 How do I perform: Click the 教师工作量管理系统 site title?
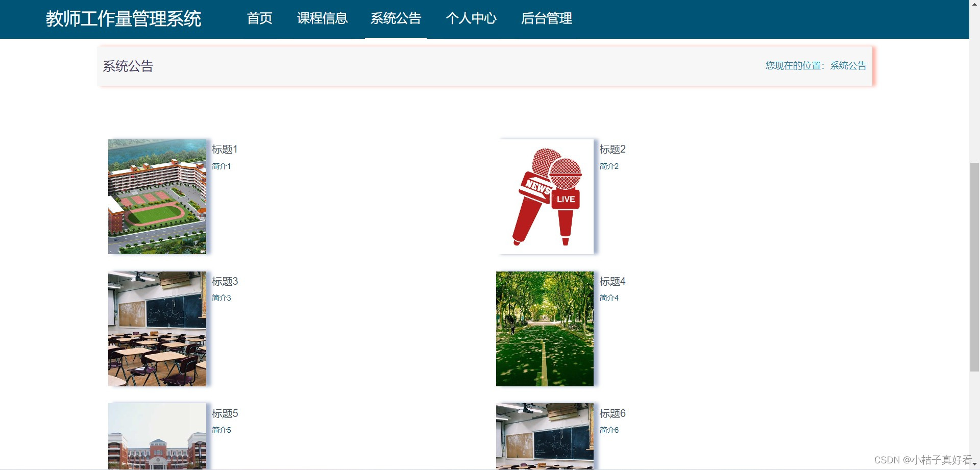tap(124, 19)
